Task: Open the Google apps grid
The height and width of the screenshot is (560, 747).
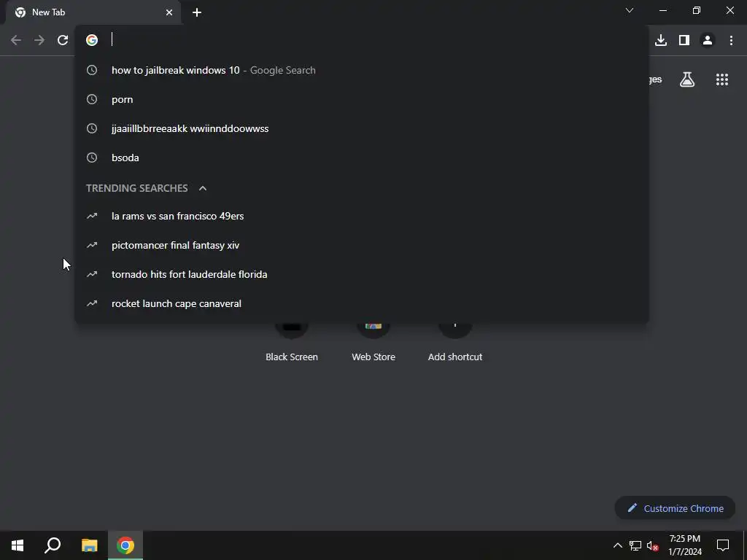Action: coord(722,79)
